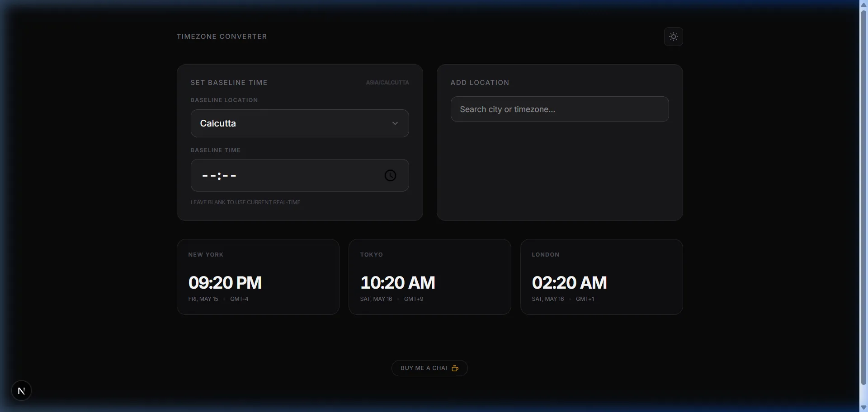
Task: Toggle light theme with sun icon
Action: tap(673, 37)
